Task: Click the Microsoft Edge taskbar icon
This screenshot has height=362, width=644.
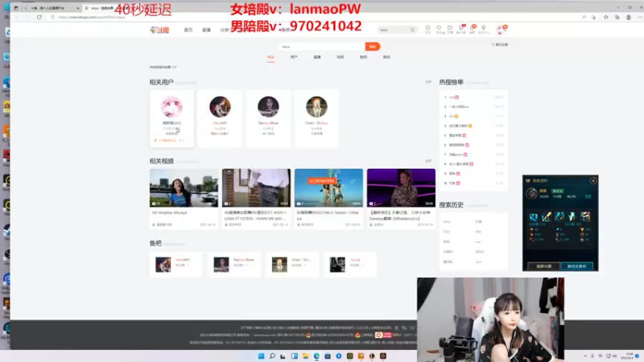Action: click(x=316, y=356)
